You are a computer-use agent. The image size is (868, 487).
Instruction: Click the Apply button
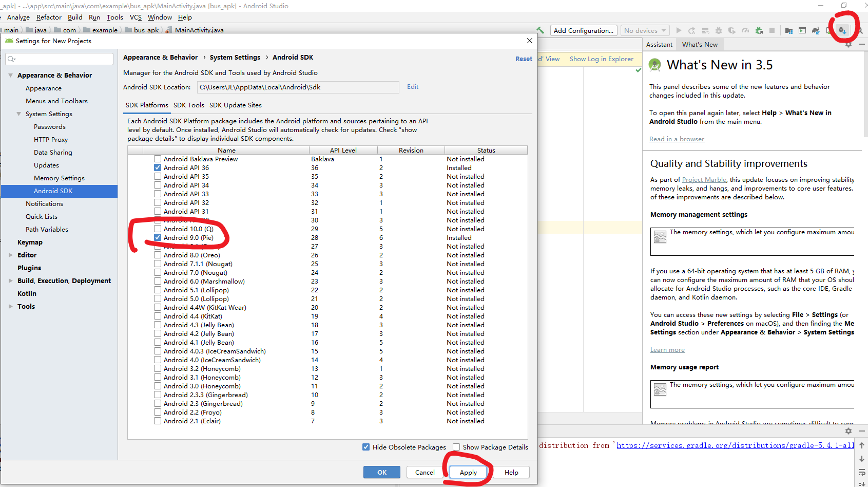468,472
